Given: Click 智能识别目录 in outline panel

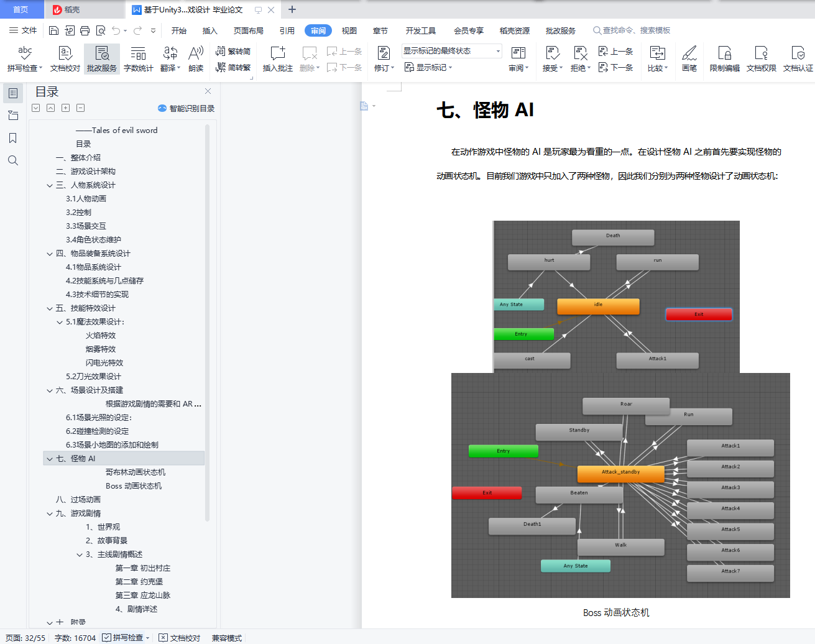Looking at the screenshot, I should tap(186, 108).
